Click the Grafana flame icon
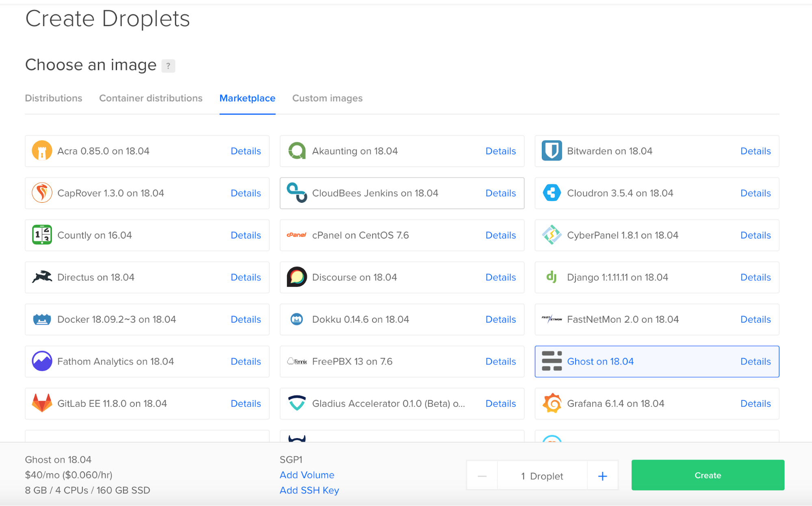 552,404
